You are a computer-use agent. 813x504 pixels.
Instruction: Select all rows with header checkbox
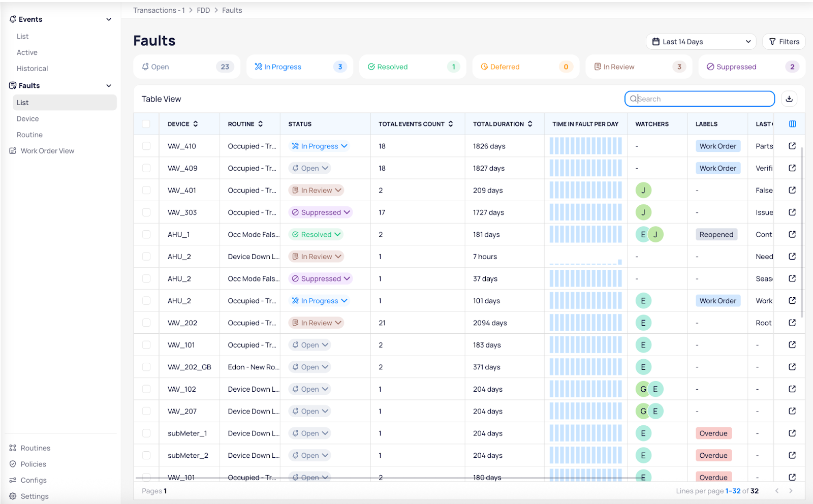click(x=146, y=124)
